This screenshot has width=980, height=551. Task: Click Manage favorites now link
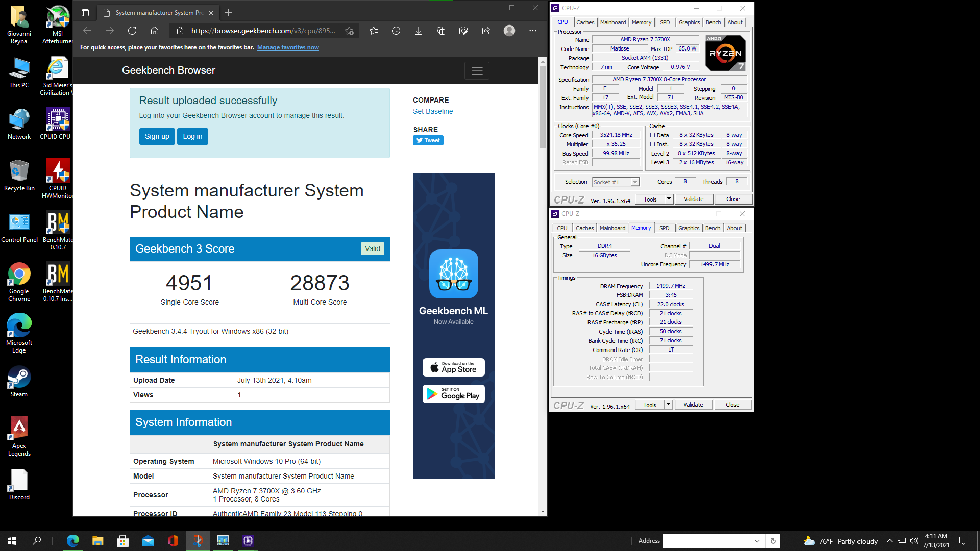[x=288, y=47]
